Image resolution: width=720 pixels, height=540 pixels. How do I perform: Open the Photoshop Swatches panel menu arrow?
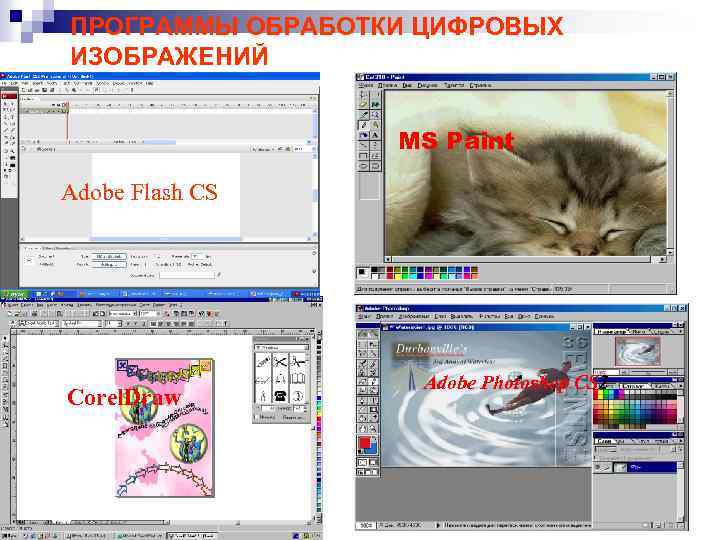(680, 386)
